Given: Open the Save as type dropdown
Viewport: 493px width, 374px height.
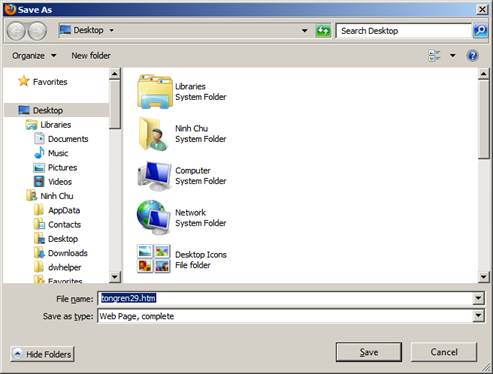Looking at the screenshot, I should point(478,316).
